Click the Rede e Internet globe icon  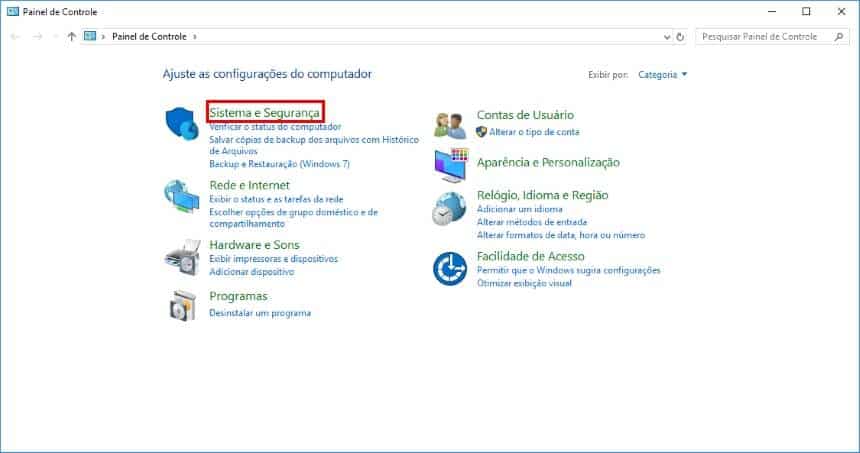click(x=182, y=196)
